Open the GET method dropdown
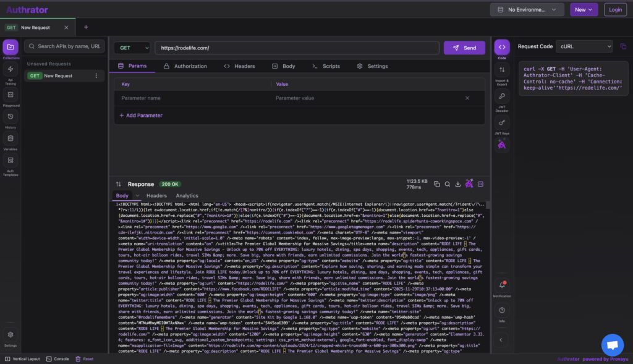 [132, 48]
